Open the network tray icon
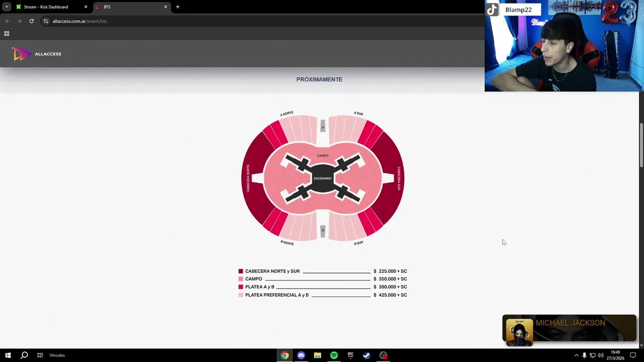Viewport: 644px width, 362px height. (x=592, y=355)
